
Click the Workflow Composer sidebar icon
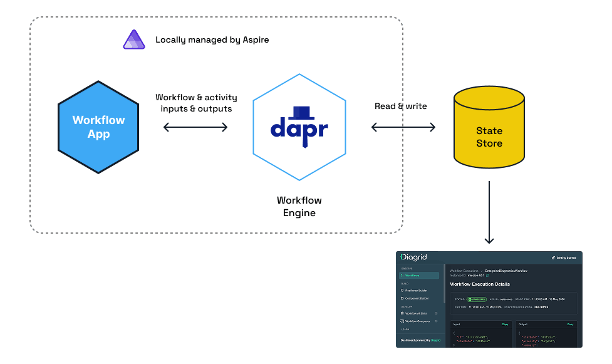coord(402,321)
